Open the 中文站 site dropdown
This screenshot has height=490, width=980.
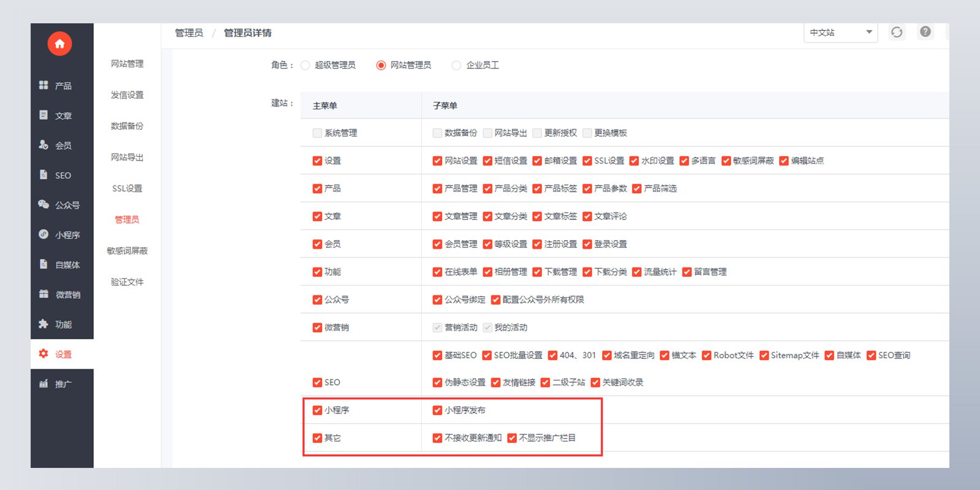[840, 32]
